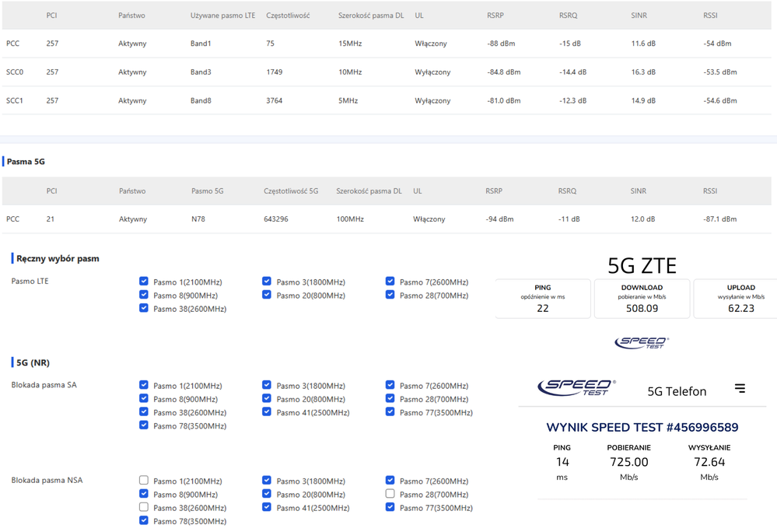Uncheck Pasmo 20(800MHz) in the Pasmo LTE section

[x=267, y=295]
